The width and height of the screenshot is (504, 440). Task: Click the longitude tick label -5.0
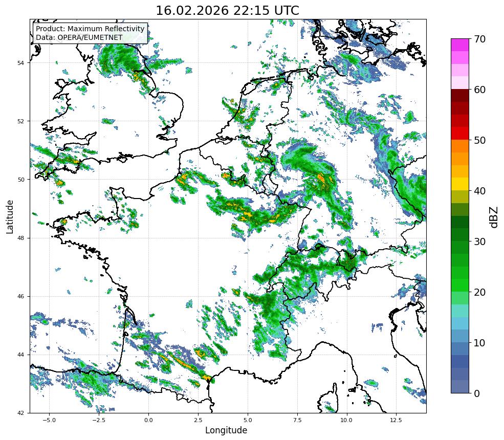tap(49, 420)
